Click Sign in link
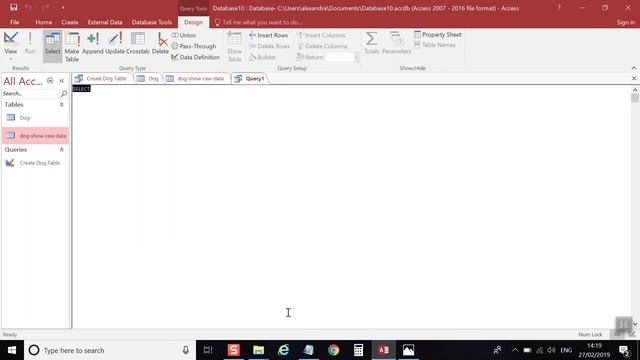This screenshot has width=640, height=360. tap(626, 22)
